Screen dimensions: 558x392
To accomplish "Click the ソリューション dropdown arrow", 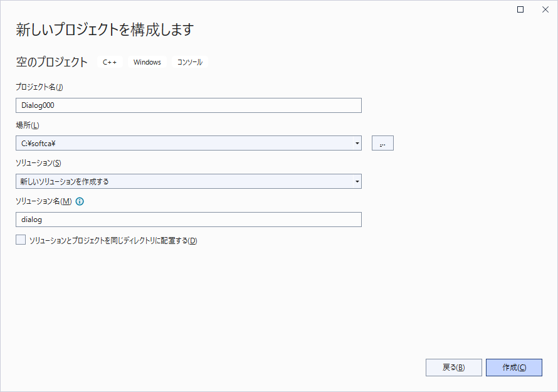I will point(357,181).
